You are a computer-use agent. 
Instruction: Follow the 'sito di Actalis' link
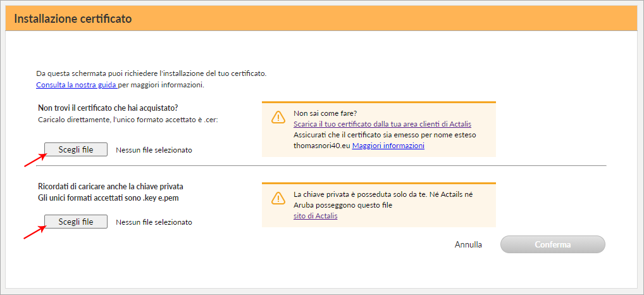pyautogui.click(x=316, y=216)
